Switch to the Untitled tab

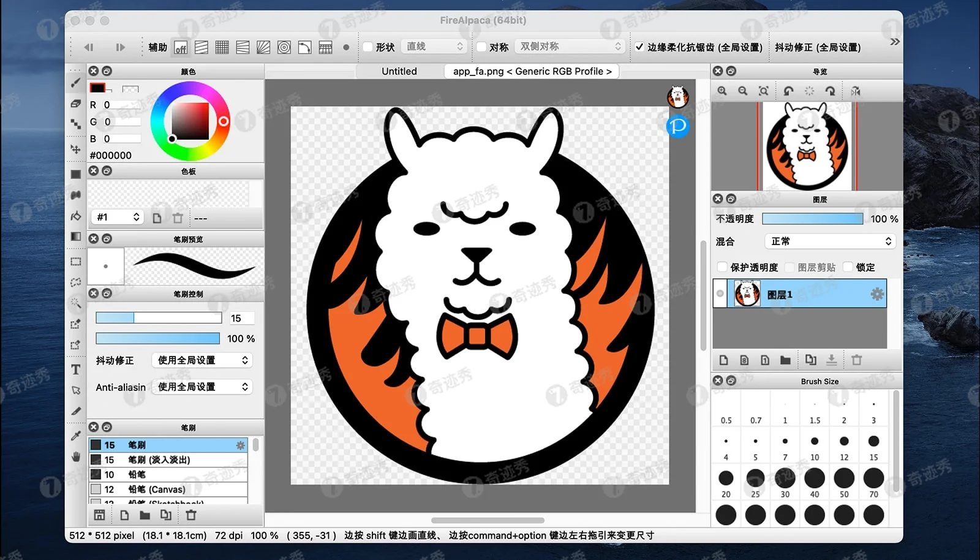click(399, 71)
